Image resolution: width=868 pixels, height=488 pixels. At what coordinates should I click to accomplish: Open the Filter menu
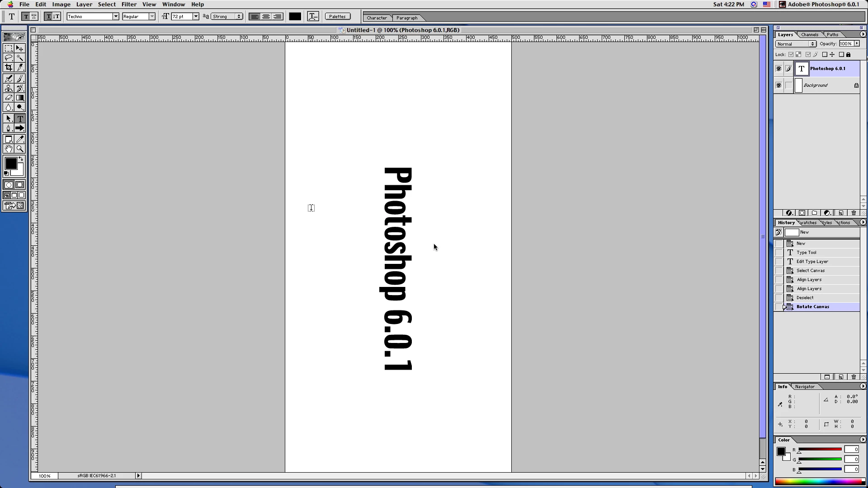coord(129,4)
